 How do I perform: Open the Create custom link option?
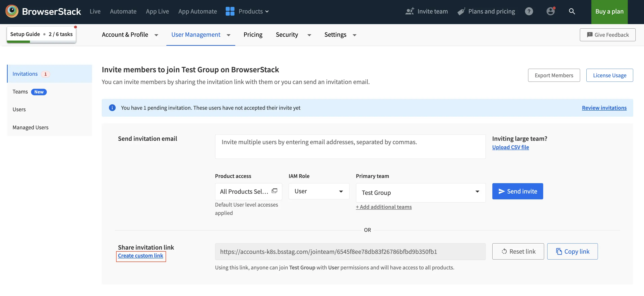tap(141, 256)
